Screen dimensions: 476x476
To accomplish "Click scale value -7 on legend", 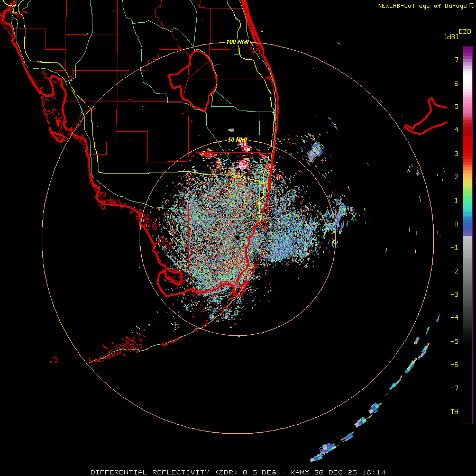I will tap(454, 388).
